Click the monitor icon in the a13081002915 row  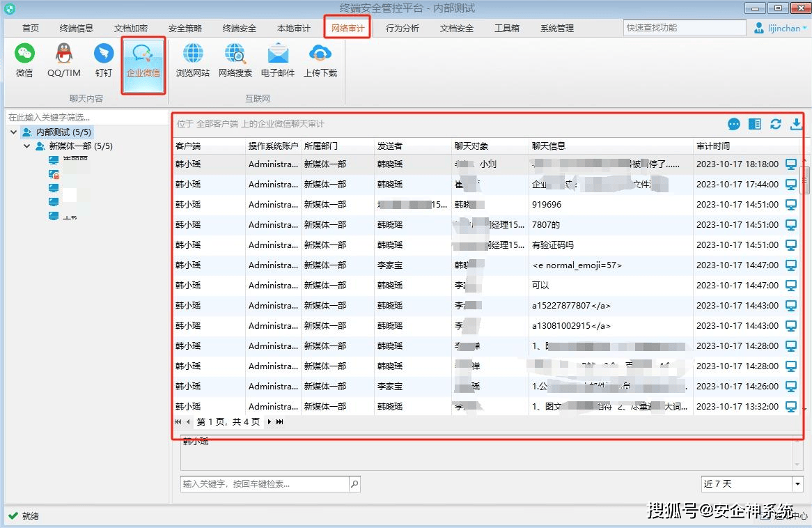[x=791, y=326]
